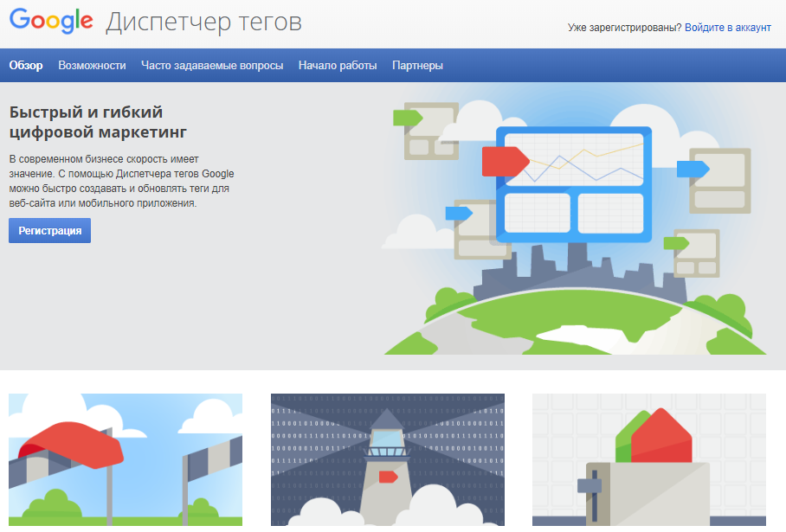Open the toaster with tags thumbnail
The width and height of the screenshot is (786, 532).
[x=649, y=459]
